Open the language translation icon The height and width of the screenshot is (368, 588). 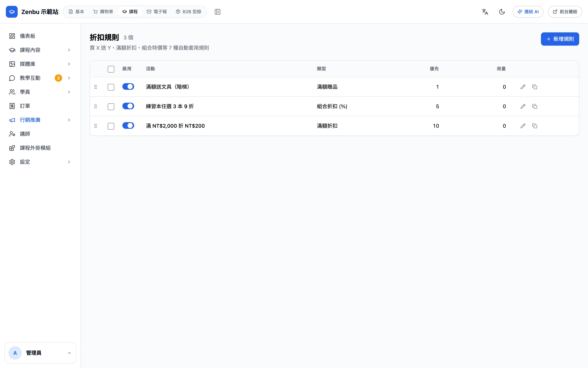coord(485,12)
